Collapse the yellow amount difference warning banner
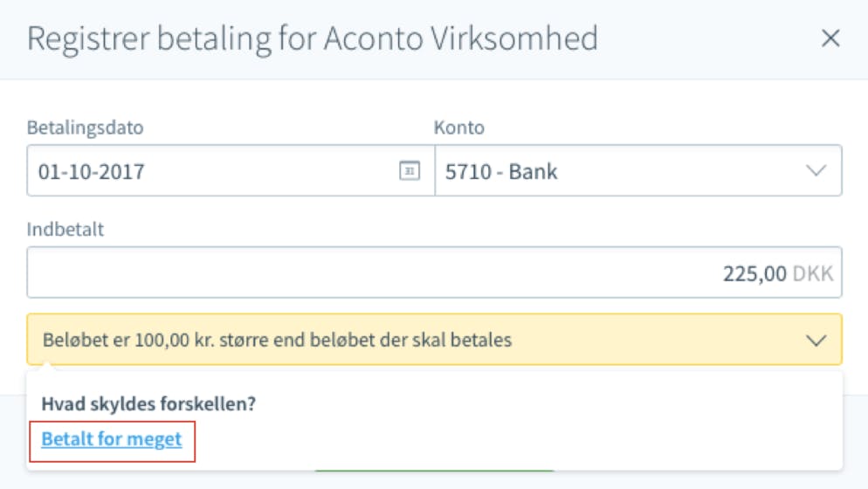 (435, 340)
